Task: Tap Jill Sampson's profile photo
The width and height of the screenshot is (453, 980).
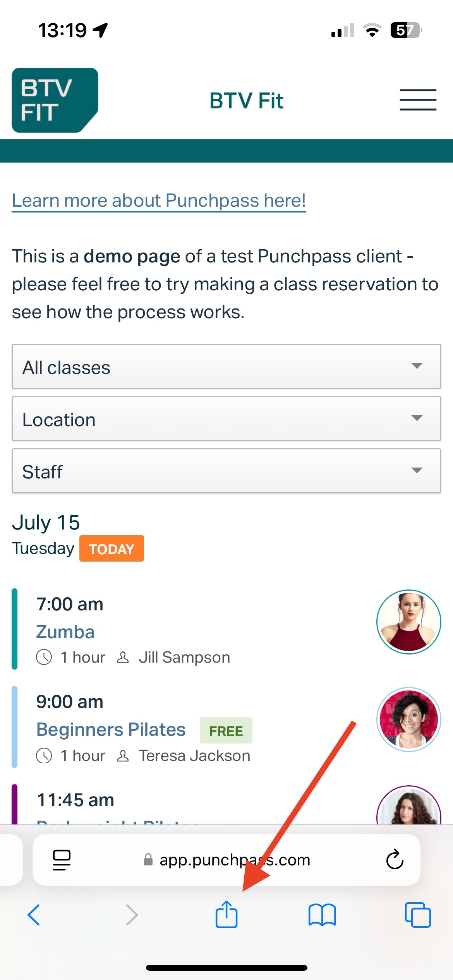Action: 408,622
